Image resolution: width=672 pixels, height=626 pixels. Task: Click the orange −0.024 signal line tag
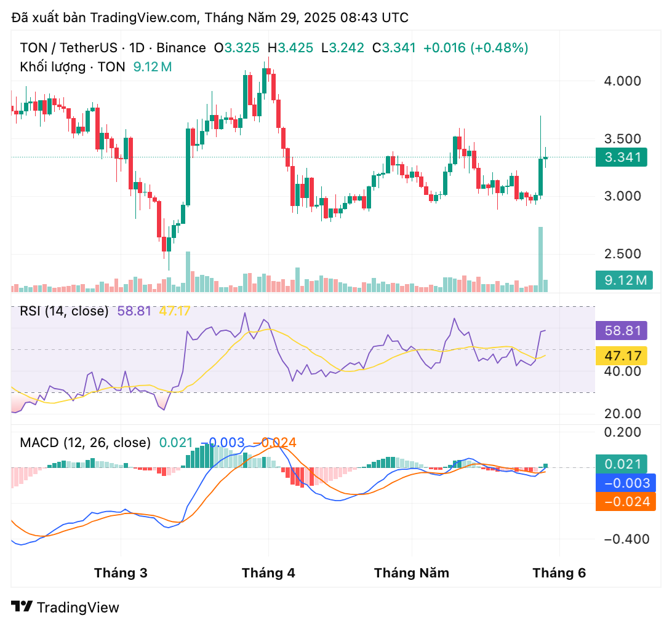(x=625, y=502)
